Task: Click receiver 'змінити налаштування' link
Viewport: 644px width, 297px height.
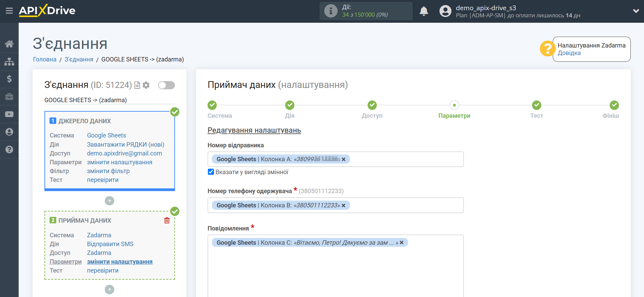Action: 120,262
